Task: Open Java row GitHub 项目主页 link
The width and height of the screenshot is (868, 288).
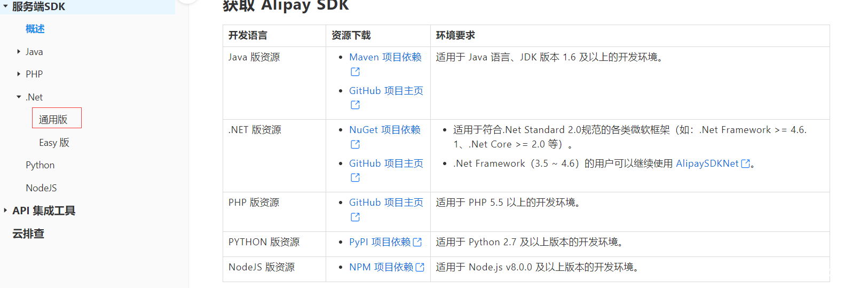Action: click(x=386, y=91)
